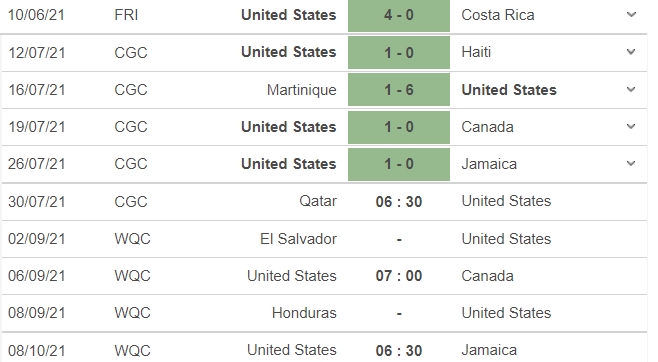
Task: Open the 1 - 0 score against Jamaica
Action: [x=399, y=164]
